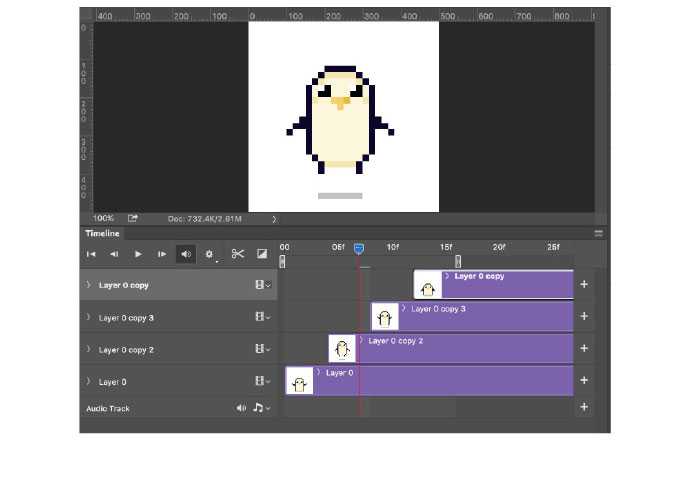Open the Timeline panel options menu
The image size is (690, 486).
click(598, 233)
